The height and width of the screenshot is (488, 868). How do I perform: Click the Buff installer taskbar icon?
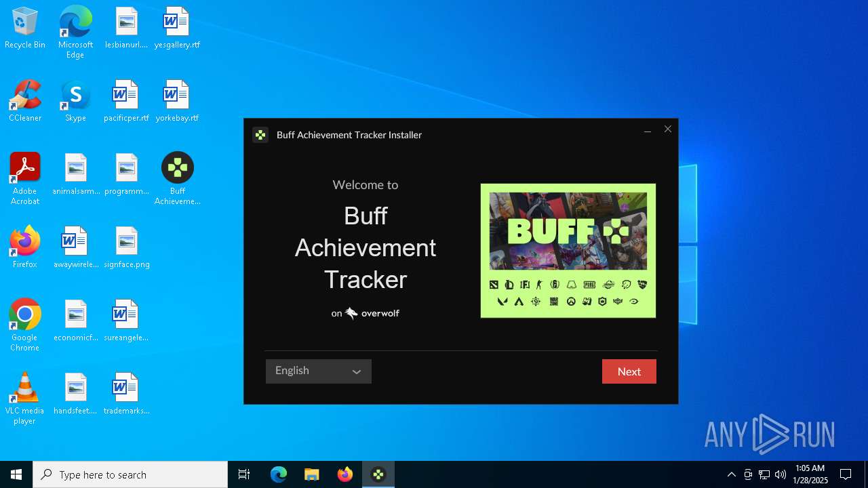[x=378, y=474]
